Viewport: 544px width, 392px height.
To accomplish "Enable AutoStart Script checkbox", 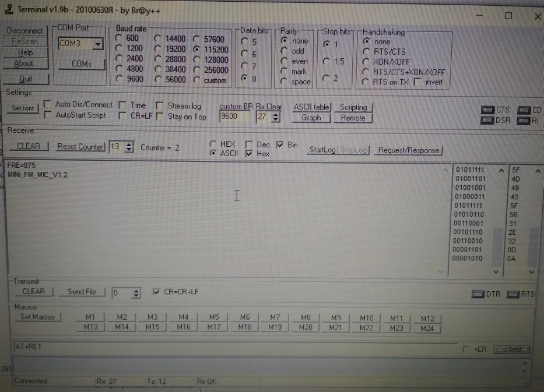I will (48, 115).
